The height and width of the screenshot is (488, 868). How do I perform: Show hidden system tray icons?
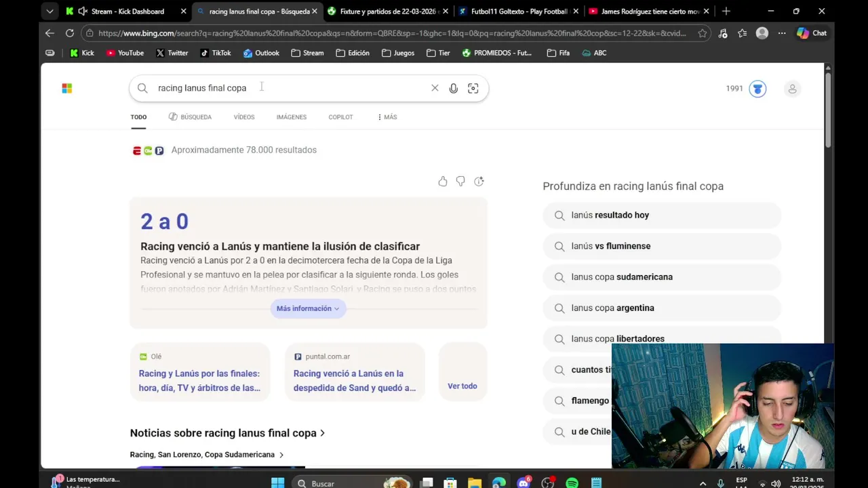tap(703, 483)
